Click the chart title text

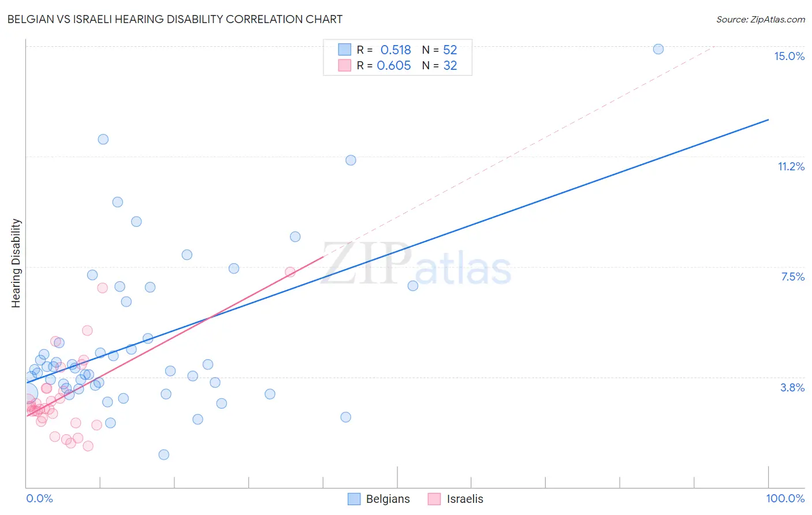tap(175, 19)
